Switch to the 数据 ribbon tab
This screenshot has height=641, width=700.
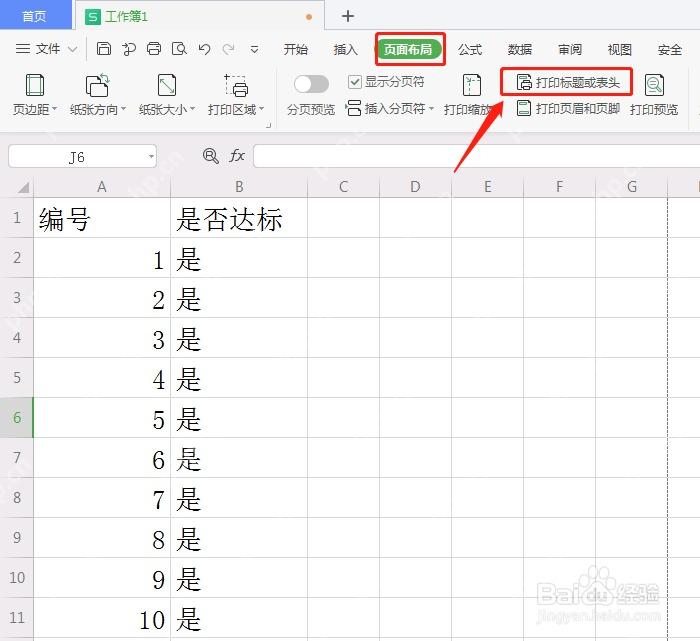[520, 49]
